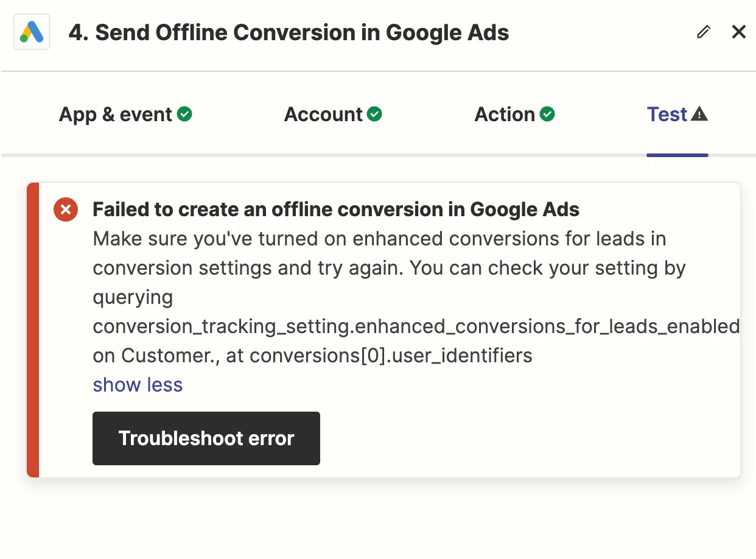Switch to the Account tab
Image resolution: width=756 pixels, height=559 pixels.
tap(333, 114)
